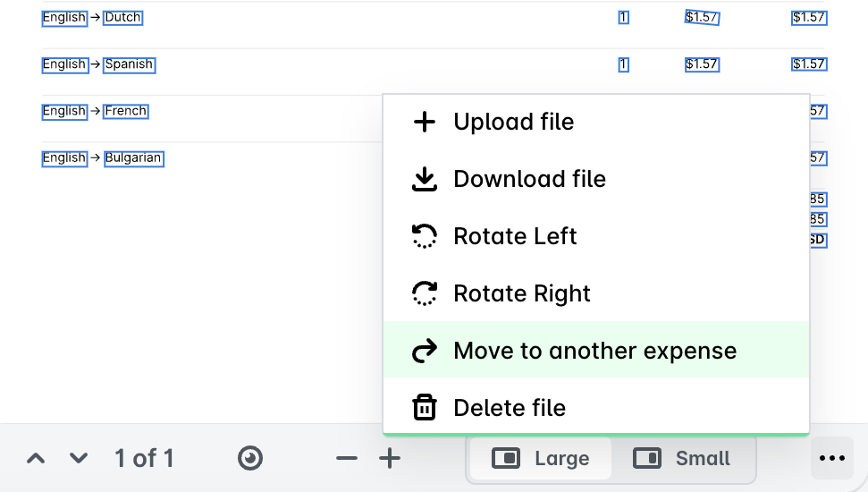Select the highlighted word 'Bulgarian'
868x492 pixels.
coord(133,158)
